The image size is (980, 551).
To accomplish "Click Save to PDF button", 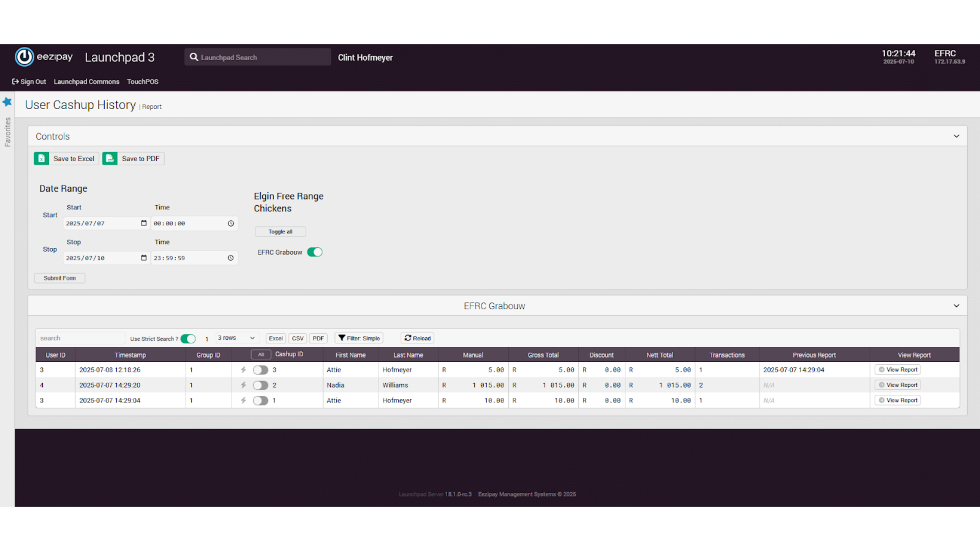I will point(133,159).
